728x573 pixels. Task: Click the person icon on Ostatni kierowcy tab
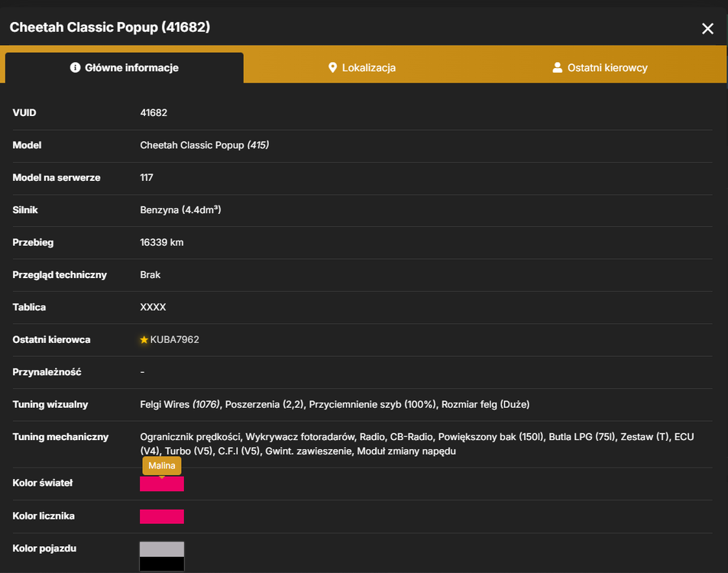[557, 68]
